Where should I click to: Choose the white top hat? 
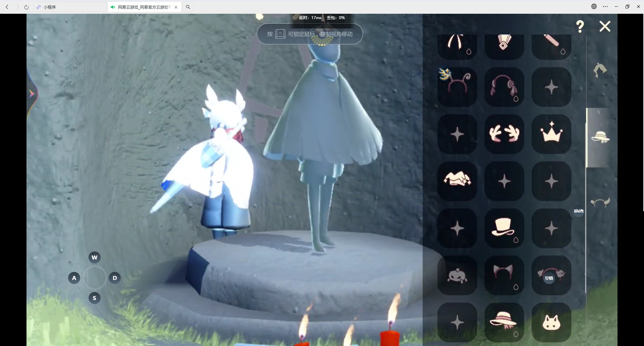click(504, 228)
